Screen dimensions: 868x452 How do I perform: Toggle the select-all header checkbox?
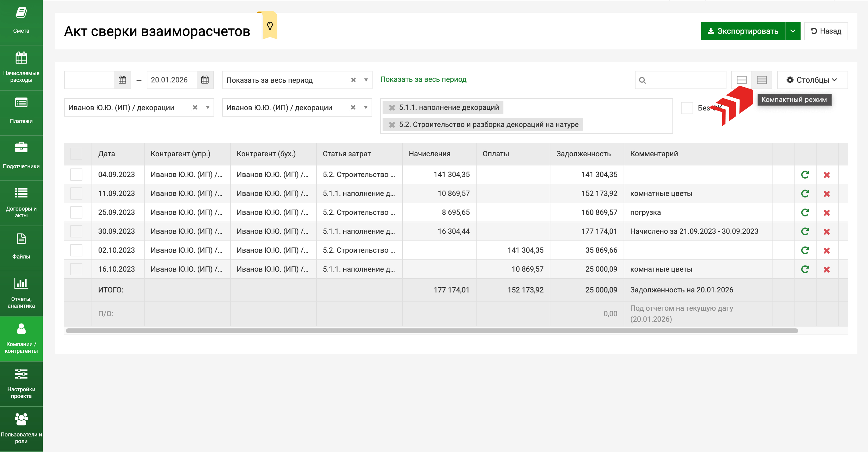[x=76, y=154]
